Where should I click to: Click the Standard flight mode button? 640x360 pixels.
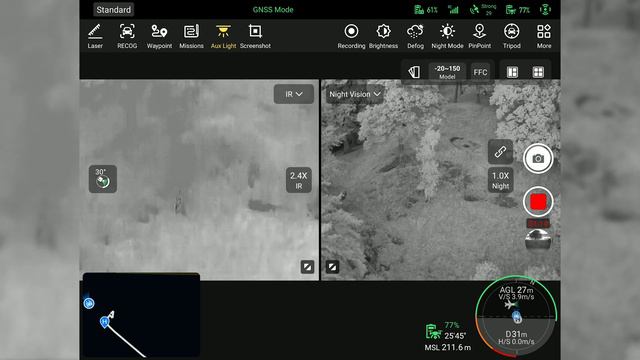pos(113,9)
